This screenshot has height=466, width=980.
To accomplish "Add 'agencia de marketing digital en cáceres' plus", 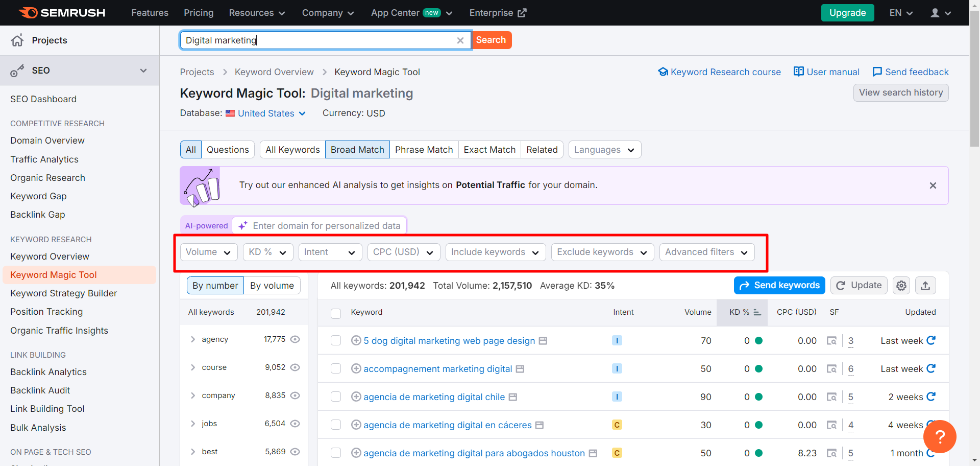I will (356, 425).
